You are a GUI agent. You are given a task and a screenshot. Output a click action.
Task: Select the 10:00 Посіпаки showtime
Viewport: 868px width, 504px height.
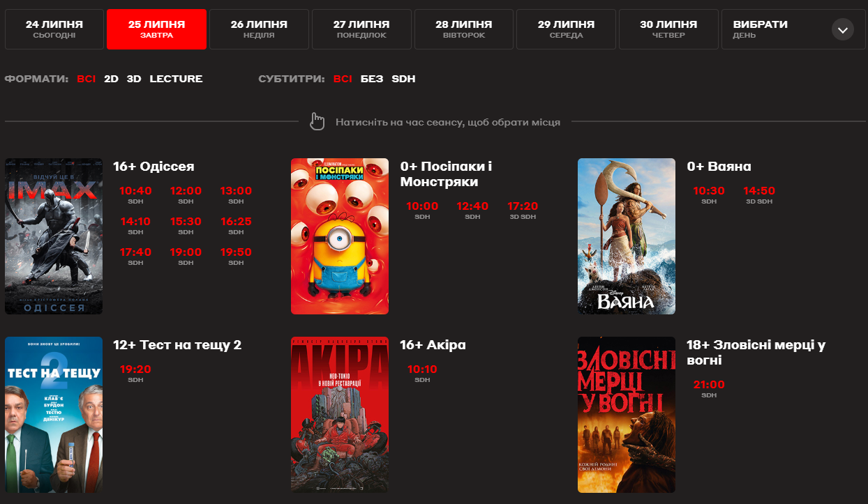422,211
